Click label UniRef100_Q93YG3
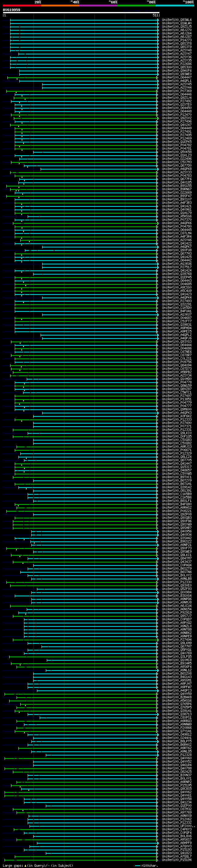 176,342
